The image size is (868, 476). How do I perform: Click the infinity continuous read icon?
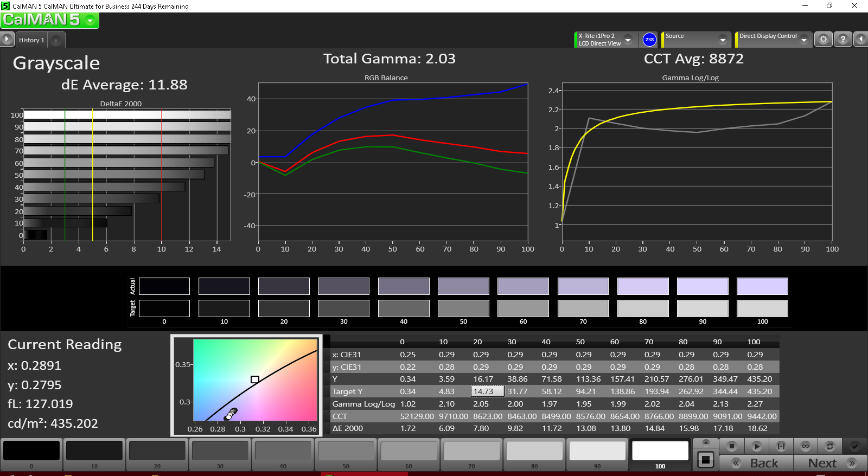tap(806, 446)
